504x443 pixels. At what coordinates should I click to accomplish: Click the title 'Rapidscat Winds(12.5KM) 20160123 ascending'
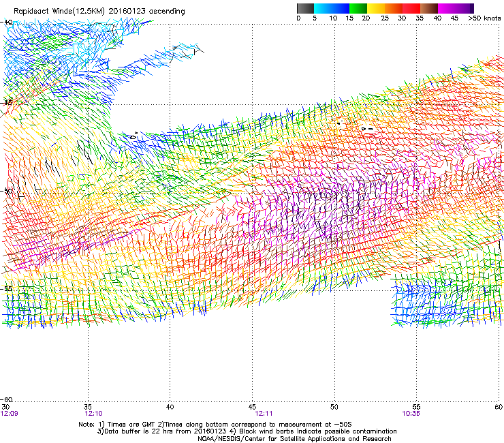(x=99, y=12)
